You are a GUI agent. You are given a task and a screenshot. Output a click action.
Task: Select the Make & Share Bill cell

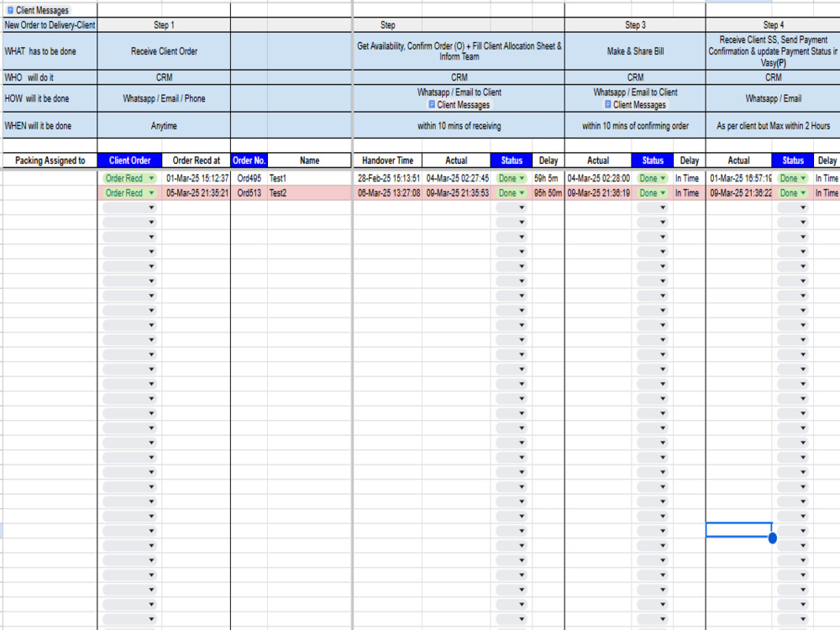coord(635,51)
